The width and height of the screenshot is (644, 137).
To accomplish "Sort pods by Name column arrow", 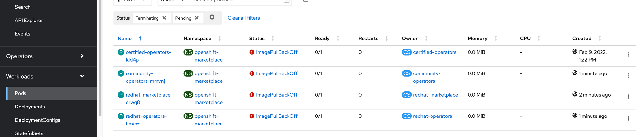I will [x=140, y=39].
